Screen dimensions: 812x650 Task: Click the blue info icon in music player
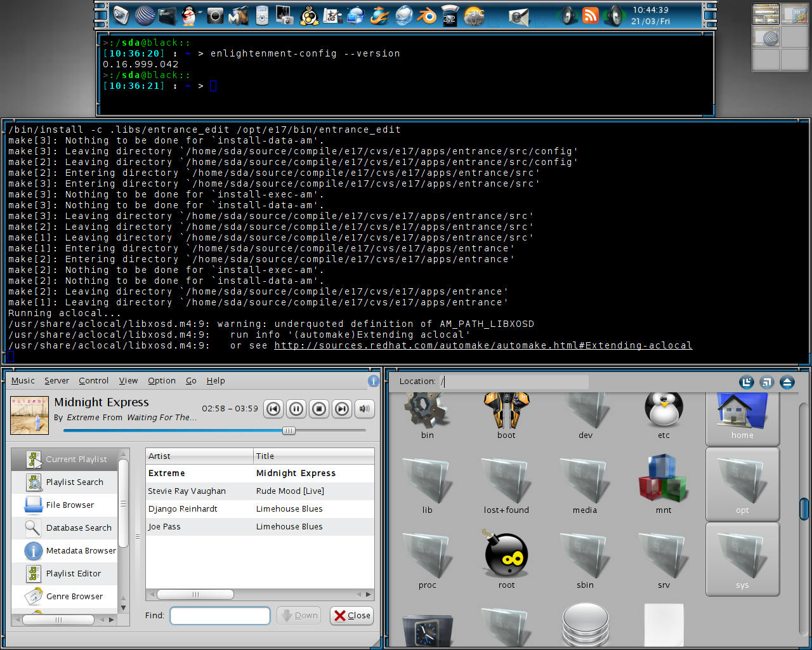[374, 381]
